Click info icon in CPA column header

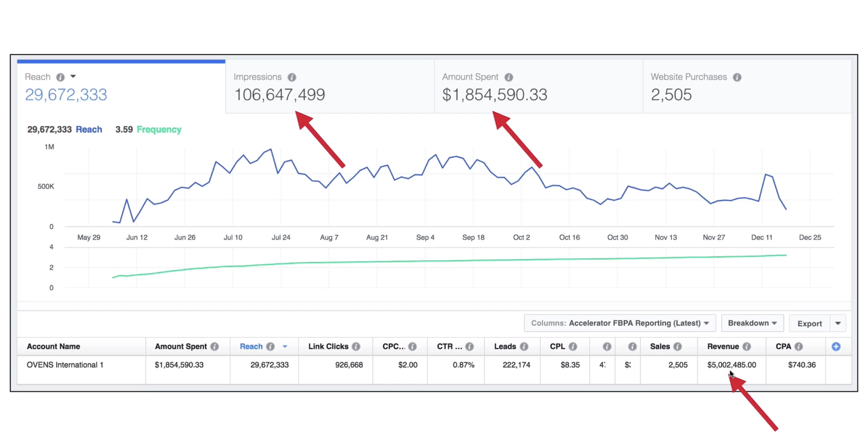tap(798, 346)
